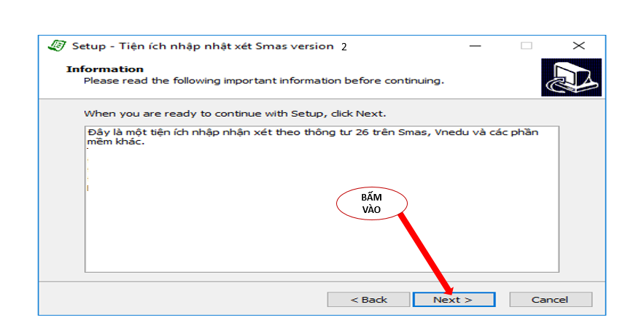Minimize the Setup window
Viewport: 644px width, 334px height.
476,46
